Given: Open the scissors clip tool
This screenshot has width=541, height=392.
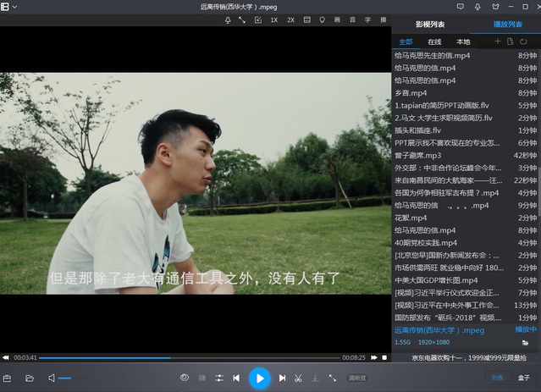Looking at the screenshot, I should click(x=298, y=378).
